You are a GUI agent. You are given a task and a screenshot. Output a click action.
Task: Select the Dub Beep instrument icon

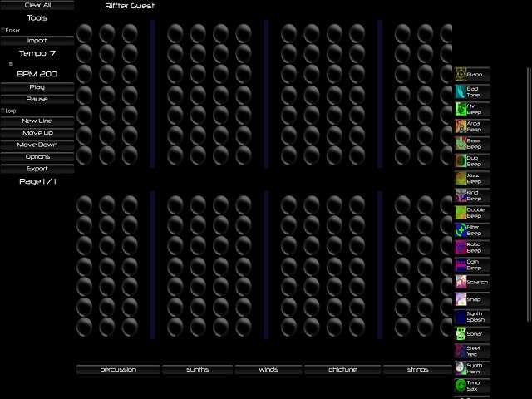(461, 160)
